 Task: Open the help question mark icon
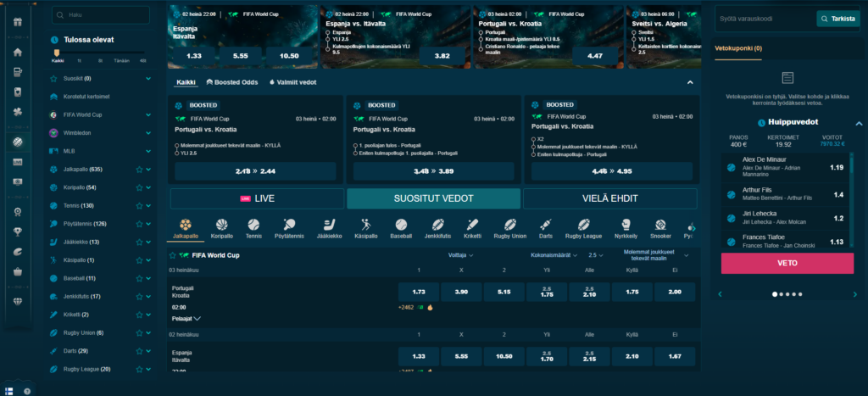coord(26,390)
